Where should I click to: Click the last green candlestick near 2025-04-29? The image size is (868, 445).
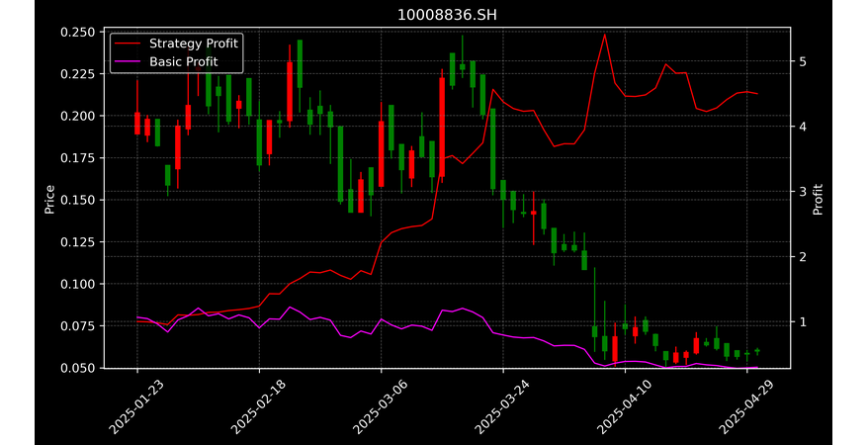tap(757, 351)
